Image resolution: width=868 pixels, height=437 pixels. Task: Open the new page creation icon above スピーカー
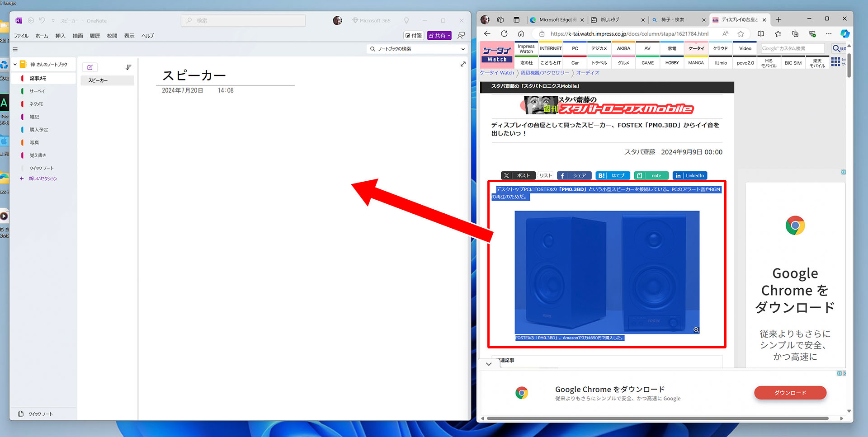(x=90, y=67)
